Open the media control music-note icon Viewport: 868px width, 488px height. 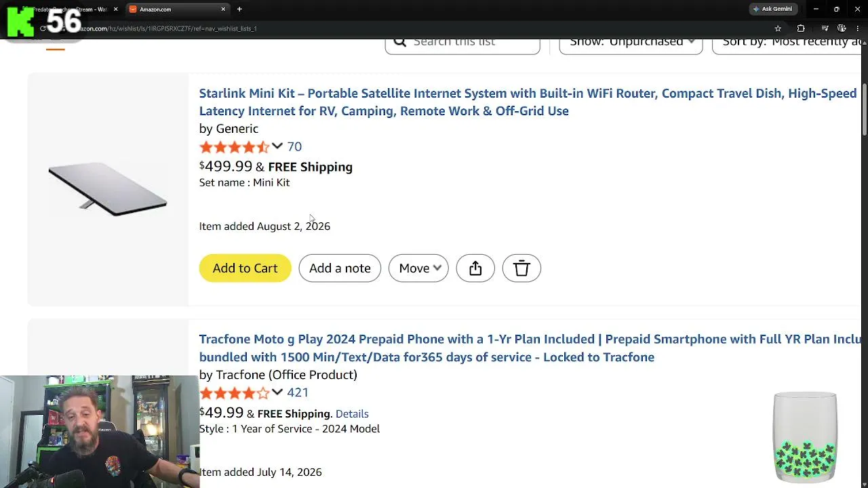825,28
